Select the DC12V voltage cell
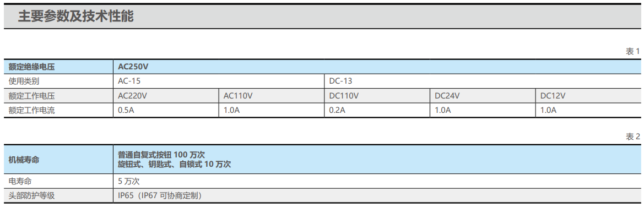The height and width of the screenshot is (213, 644). (x=588, y=96)
